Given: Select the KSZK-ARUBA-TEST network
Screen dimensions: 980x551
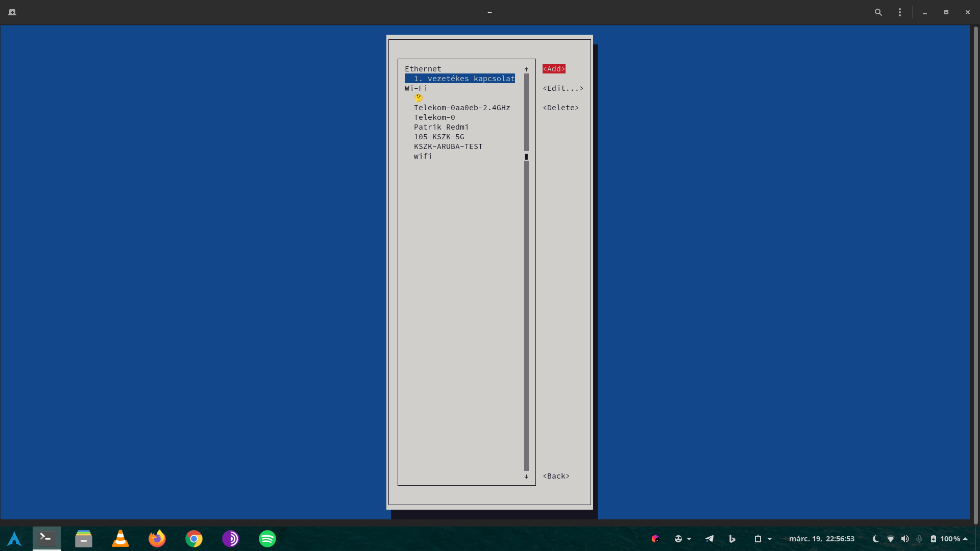Looking at the screenshot, I should 448,146.
